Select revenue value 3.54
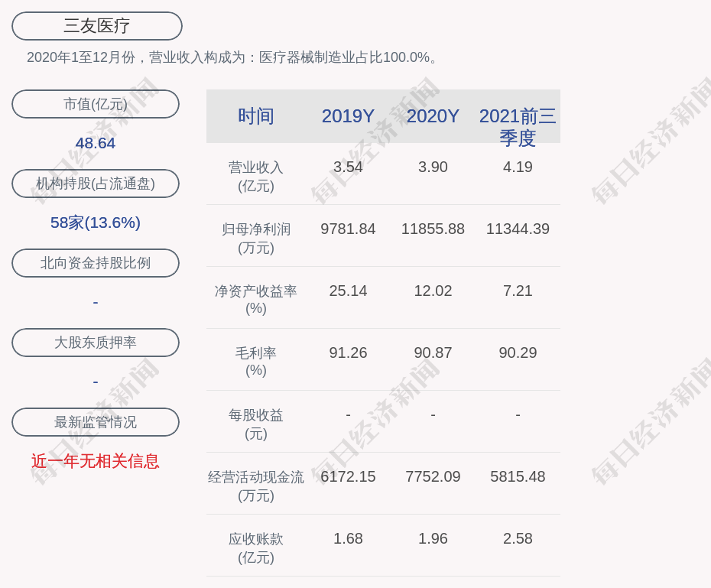Image resolution: width=711 pixels, height=588 pixels. click(348, 167)
